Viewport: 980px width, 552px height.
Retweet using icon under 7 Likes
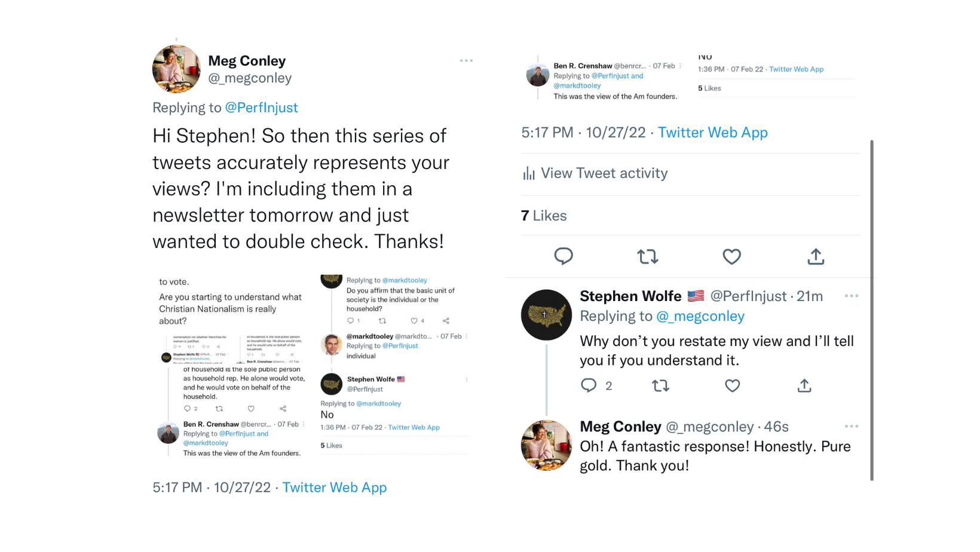648,257
